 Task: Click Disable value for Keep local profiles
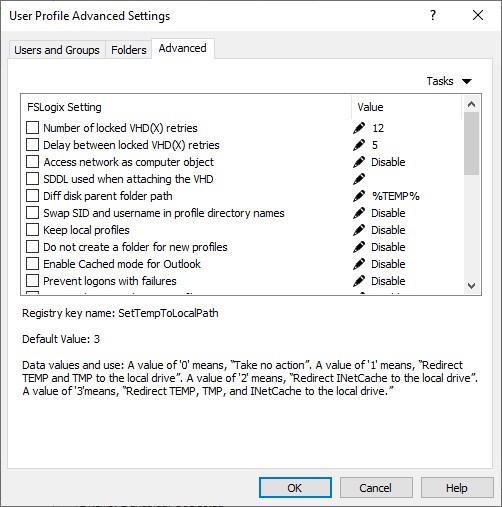pyautogui.click(x=388, y=230)
